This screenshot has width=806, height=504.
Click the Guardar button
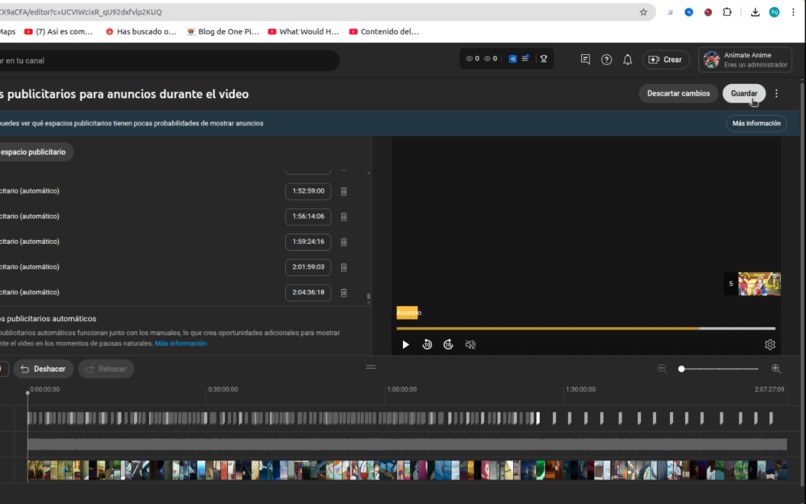[x=744, y=94]
